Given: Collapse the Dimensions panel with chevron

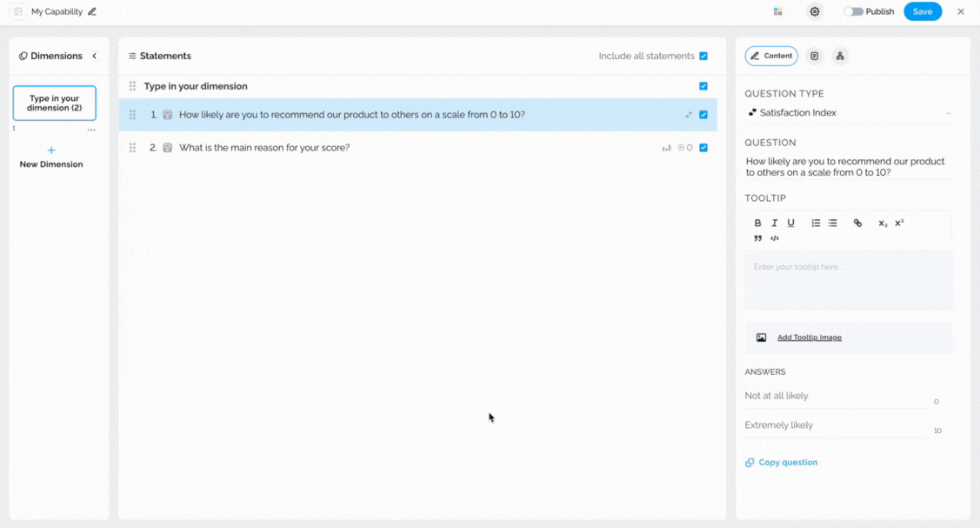Looking at the screenshot, I should tap(95, 57).
